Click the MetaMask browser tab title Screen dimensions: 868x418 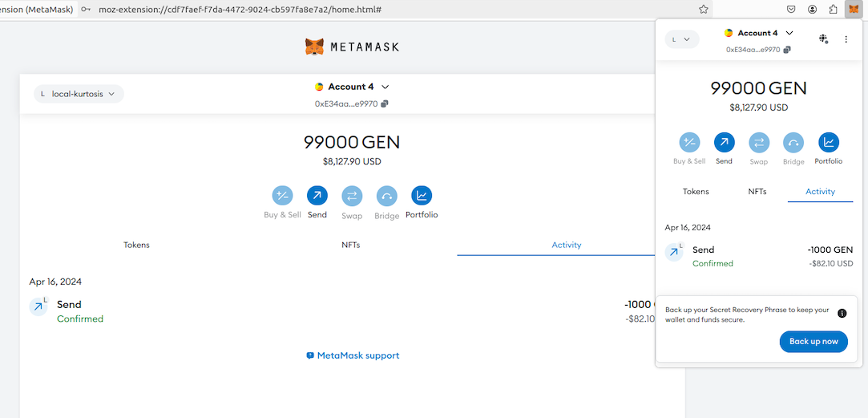(37, 10)
